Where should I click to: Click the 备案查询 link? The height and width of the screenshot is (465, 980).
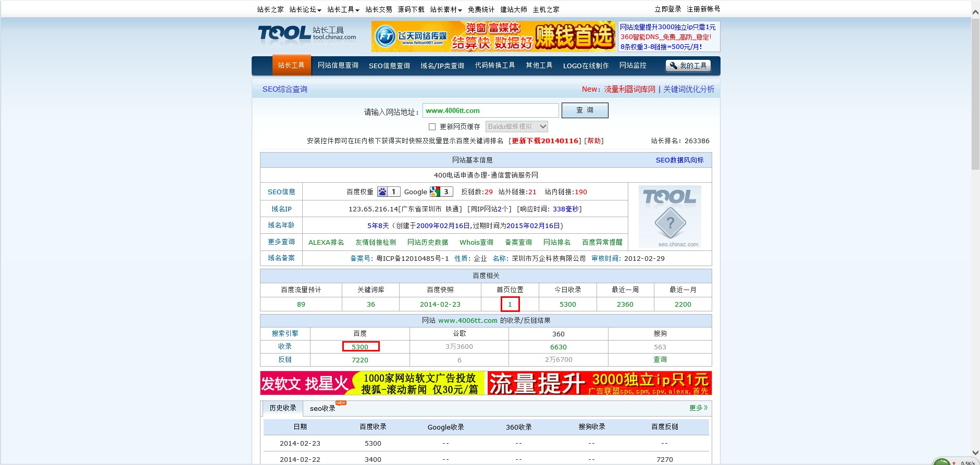tap(518, 243)
